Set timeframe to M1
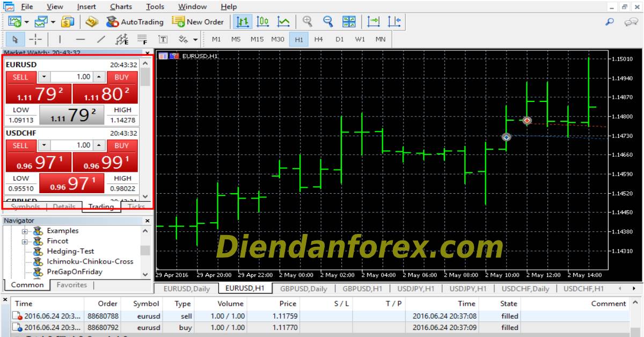 [x=216, y=39]
